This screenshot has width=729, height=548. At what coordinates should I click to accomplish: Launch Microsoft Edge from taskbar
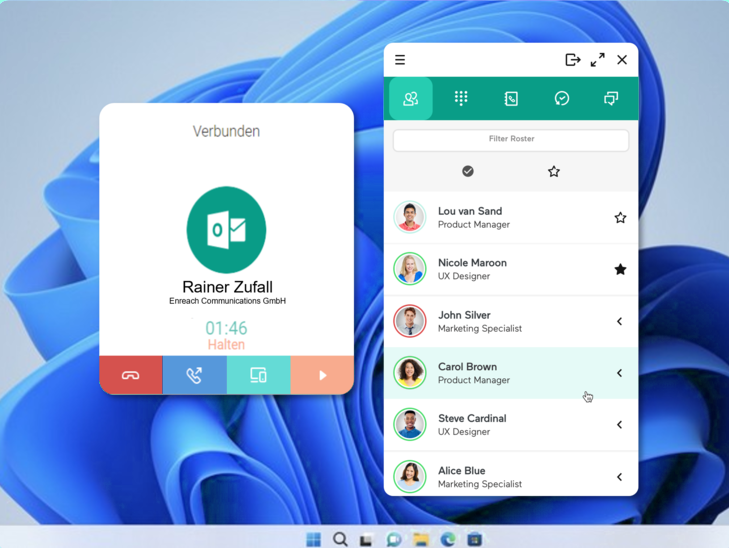(448, 539)
